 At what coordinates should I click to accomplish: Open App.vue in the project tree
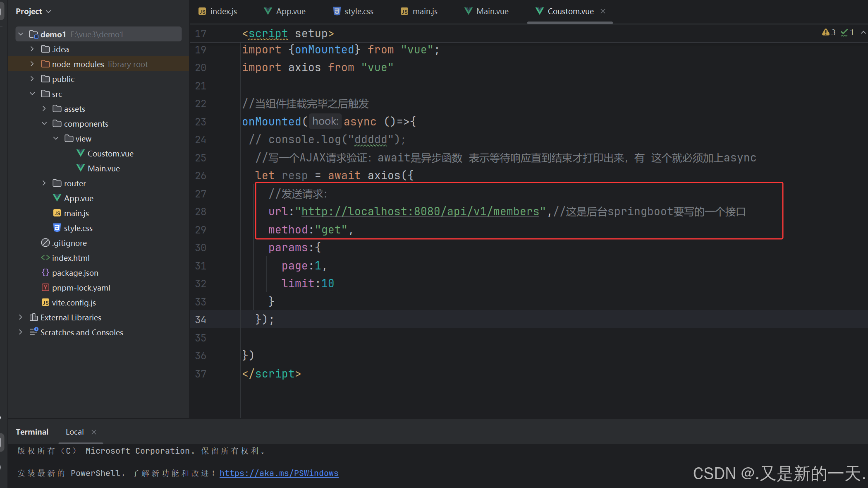click(79, 198)
